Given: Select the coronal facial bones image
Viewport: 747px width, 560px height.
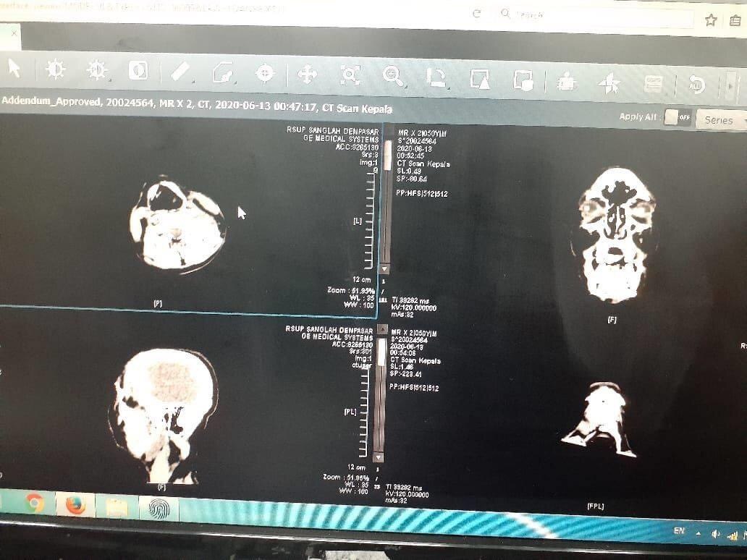Looking at the screenshot, I should click(615, 234).
